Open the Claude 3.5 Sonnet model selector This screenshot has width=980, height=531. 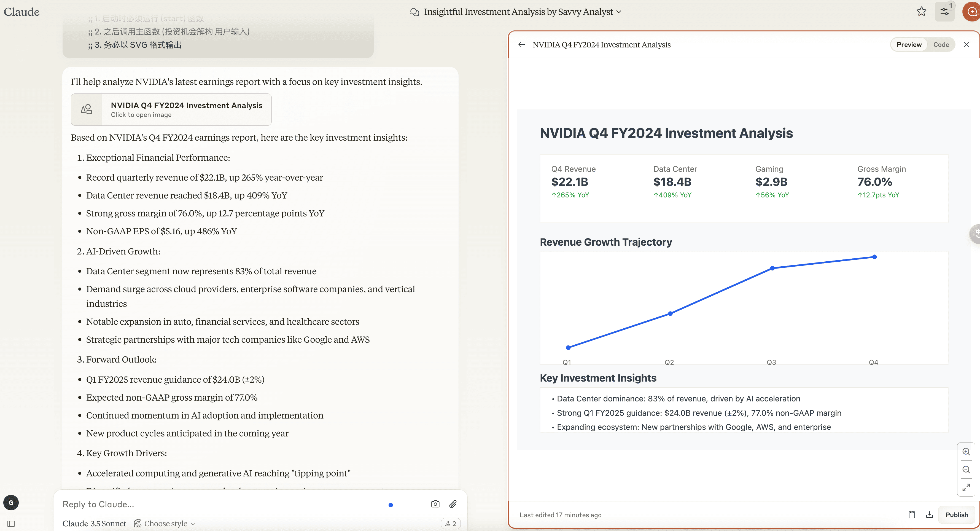coord(94,524)
